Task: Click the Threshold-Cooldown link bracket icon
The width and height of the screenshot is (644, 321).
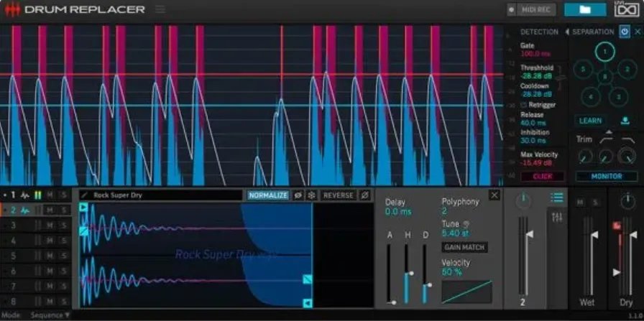Action: 561,78
